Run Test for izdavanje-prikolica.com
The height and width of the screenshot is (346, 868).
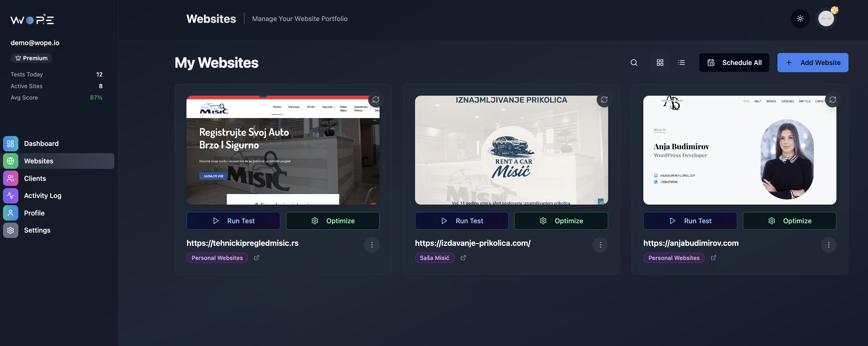[x=461, y=221]
